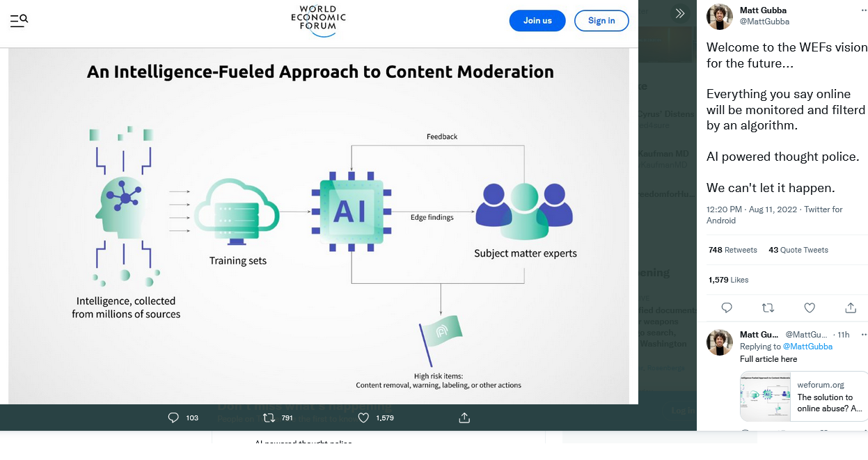Screen dimensions: 868x460
Task: Open the weforum.org article link card
Action: [804, 396]
